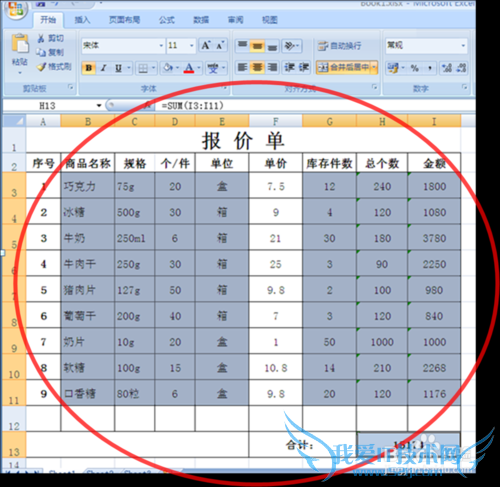Select the Format Painter brush

pyautogui.click(x=54, y=67)
